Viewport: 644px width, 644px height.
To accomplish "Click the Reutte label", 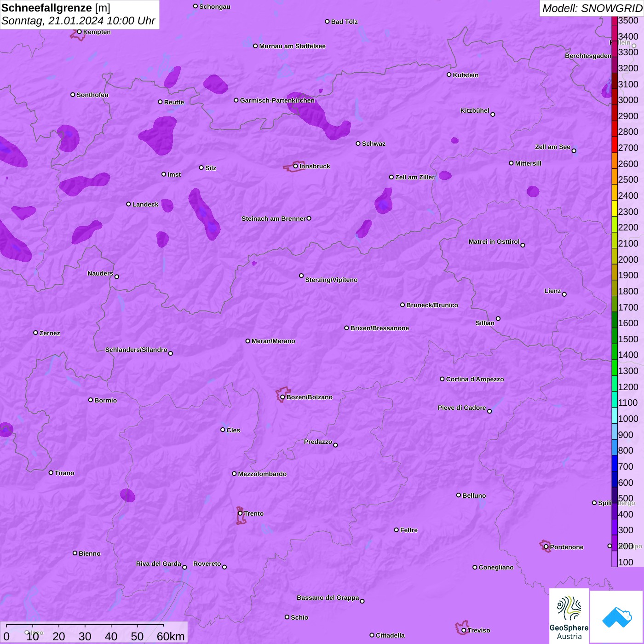I will coord(174,102).
